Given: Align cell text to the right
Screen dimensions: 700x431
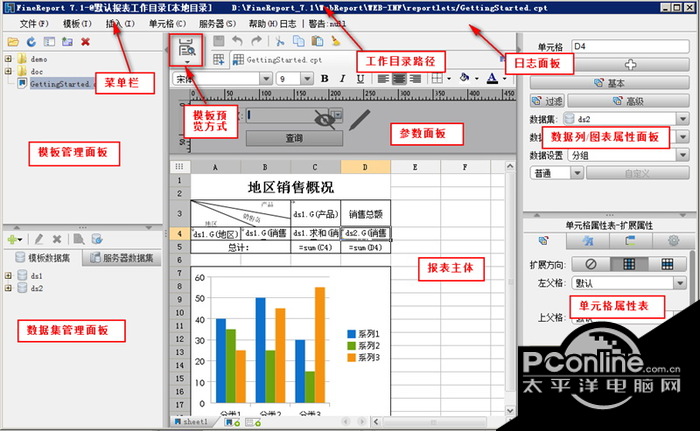Looking at the screenshot, I should point(416,79).
